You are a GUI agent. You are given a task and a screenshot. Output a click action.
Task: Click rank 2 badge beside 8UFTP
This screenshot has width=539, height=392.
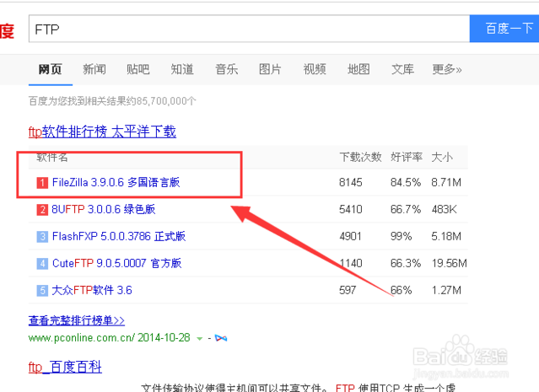[x=42, y=210]
